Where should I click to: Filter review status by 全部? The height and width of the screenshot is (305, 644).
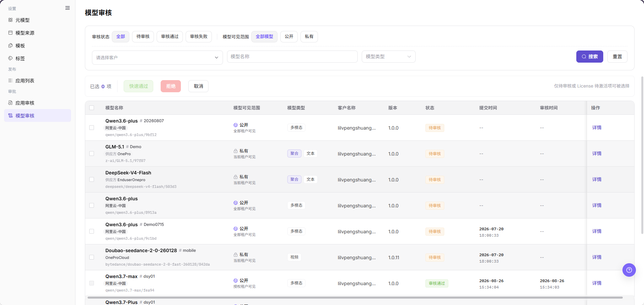[121, 36]
